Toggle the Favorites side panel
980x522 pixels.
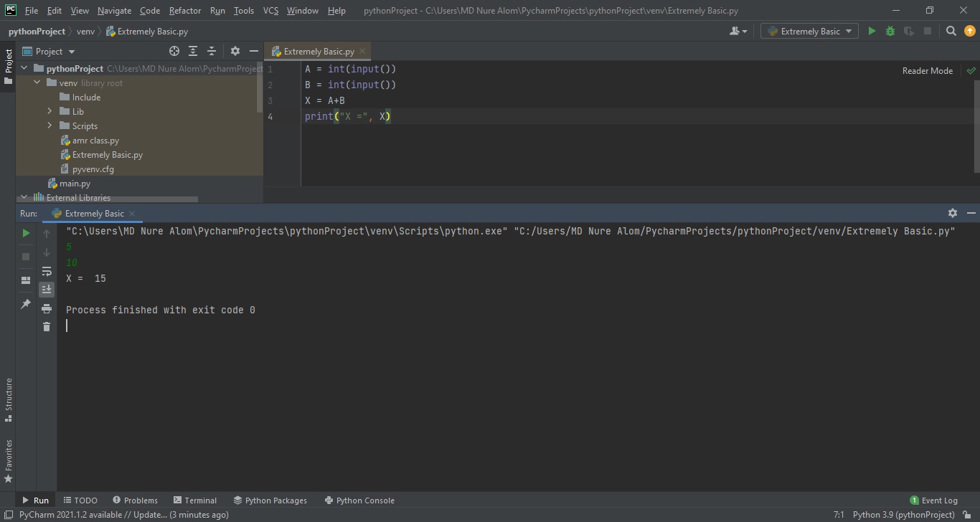point(8,461)
